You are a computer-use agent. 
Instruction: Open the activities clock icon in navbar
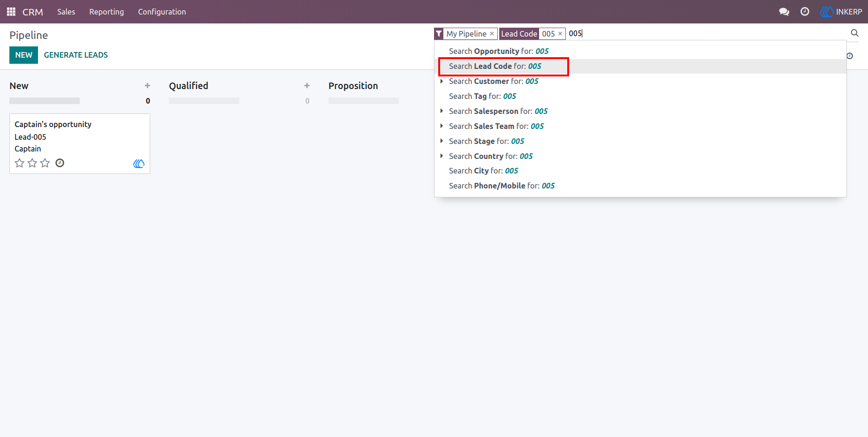(x=805, y=12)
